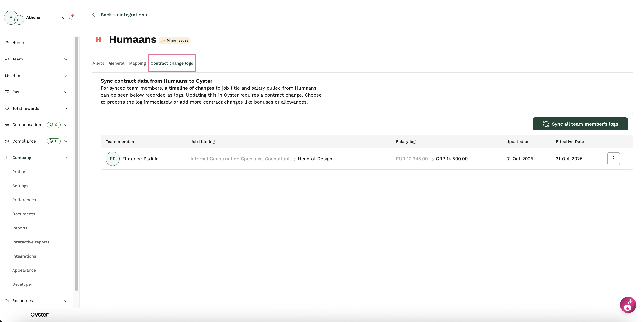This screenshot has width=644, height=322.
Task: Click the Effective Date column header
Action: [570, 141]
